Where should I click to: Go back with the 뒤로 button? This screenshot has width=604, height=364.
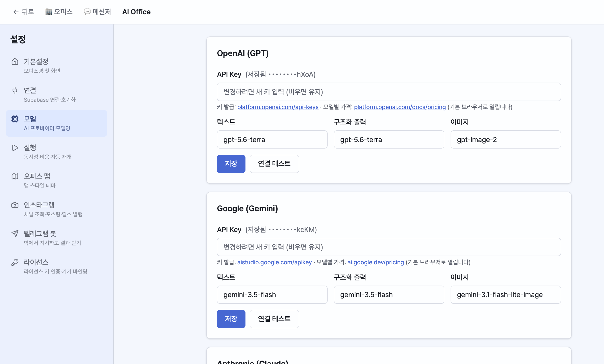point(24,12)
